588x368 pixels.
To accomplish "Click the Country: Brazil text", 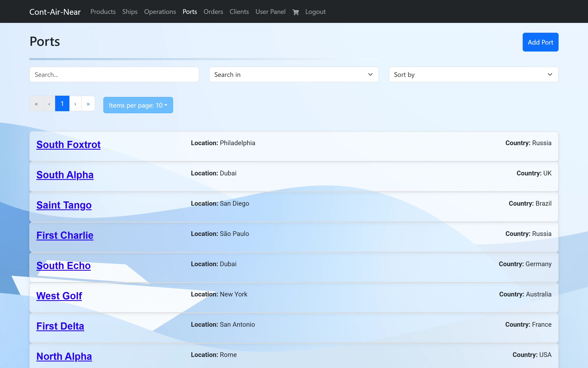I will [530, 203].
